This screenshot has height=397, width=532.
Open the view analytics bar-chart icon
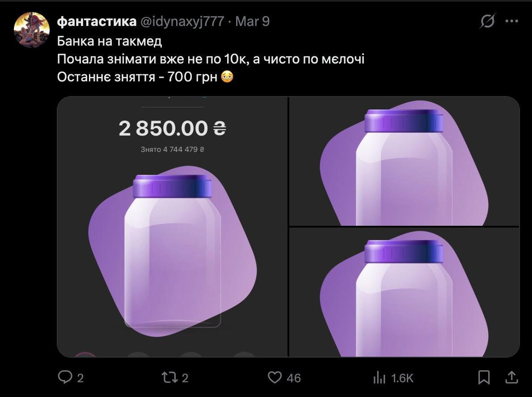[x=380, y=378]
